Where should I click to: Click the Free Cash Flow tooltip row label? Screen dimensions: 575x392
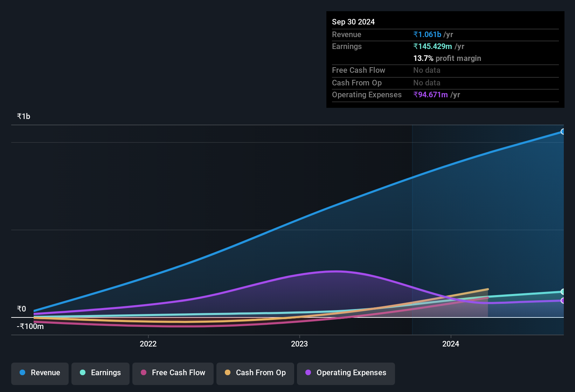359,70
